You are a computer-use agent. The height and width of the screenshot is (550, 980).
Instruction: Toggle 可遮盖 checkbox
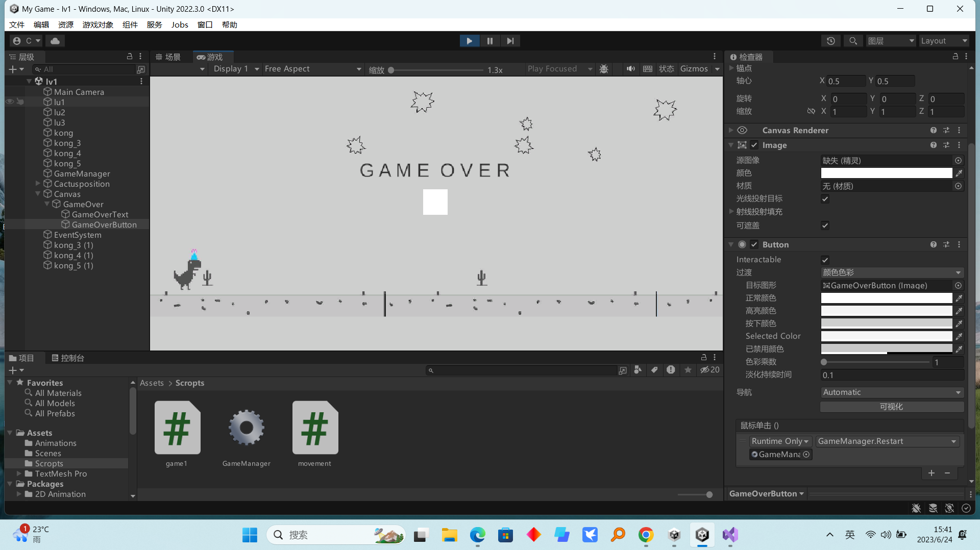tap(825, 226)
